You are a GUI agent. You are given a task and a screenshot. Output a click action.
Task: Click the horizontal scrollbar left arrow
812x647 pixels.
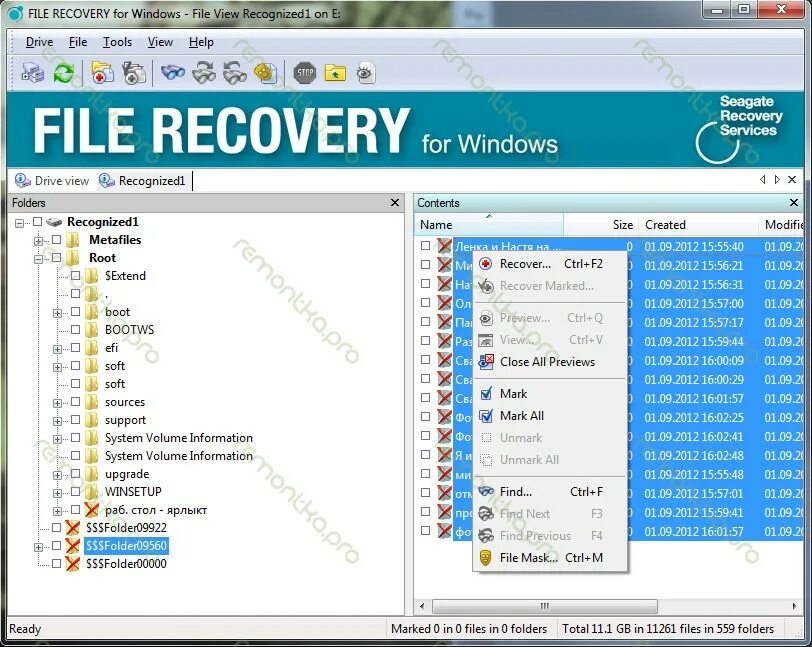422,606
